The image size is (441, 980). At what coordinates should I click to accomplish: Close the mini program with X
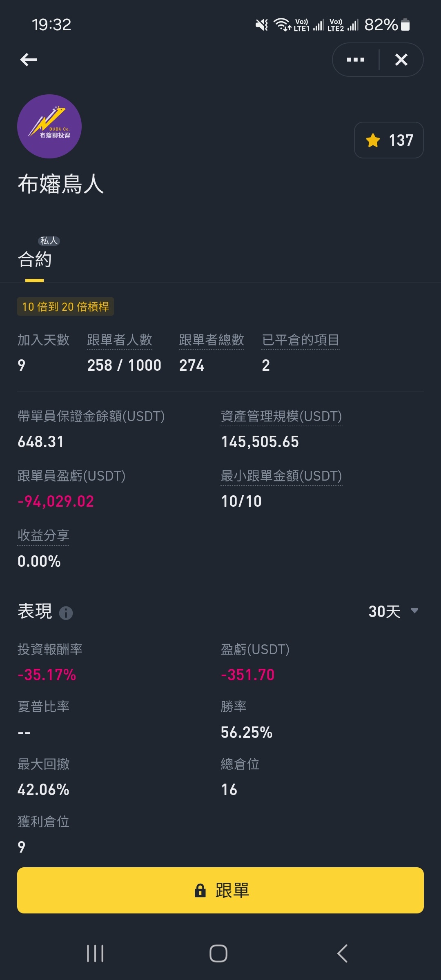coord(401,60)
